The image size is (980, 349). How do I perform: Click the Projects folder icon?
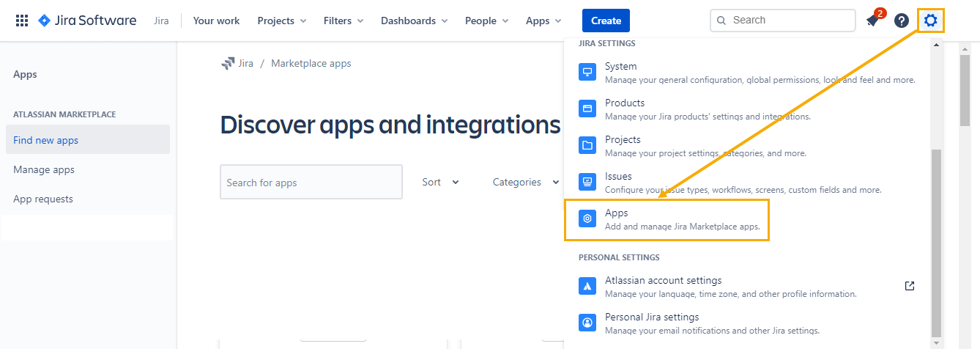[x=587, y=145]
